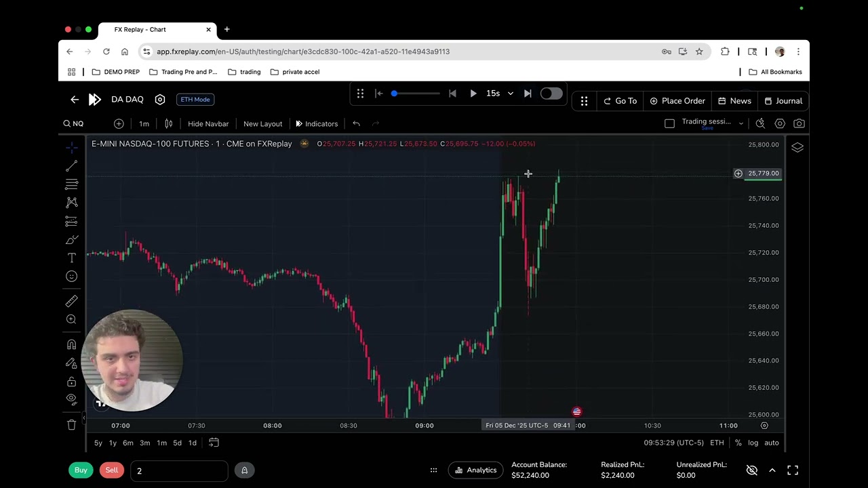Adjust the replay progress slider
Viewport: 868px width, 488px height.
[x=415, y=94]
